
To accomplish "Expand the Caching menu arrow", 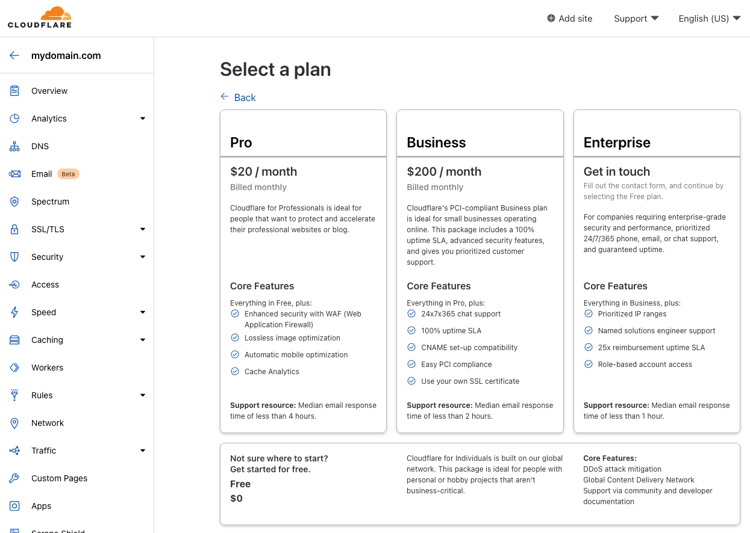I will (142, 340).
